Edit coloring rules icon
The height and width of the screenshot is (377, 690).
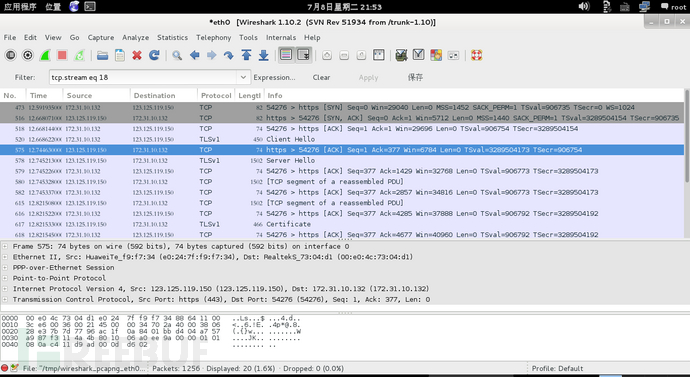click(x=436, y=55)
